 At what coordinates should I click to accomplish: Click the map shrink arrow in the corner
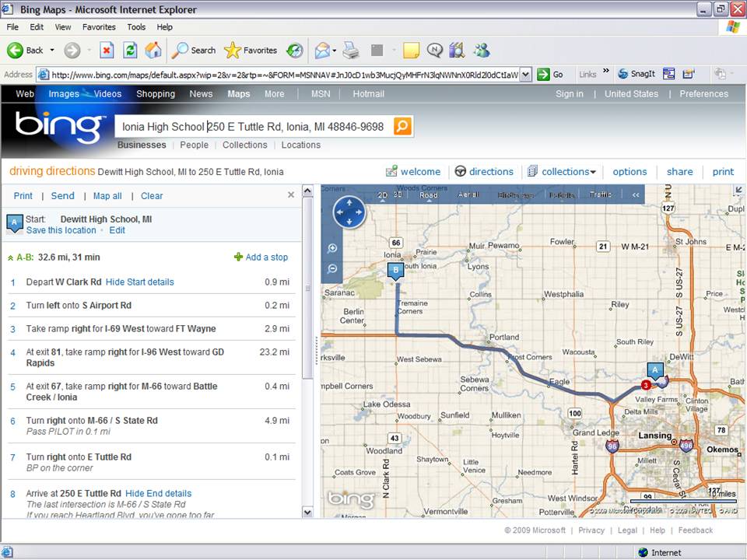click(x=739, y=190)
